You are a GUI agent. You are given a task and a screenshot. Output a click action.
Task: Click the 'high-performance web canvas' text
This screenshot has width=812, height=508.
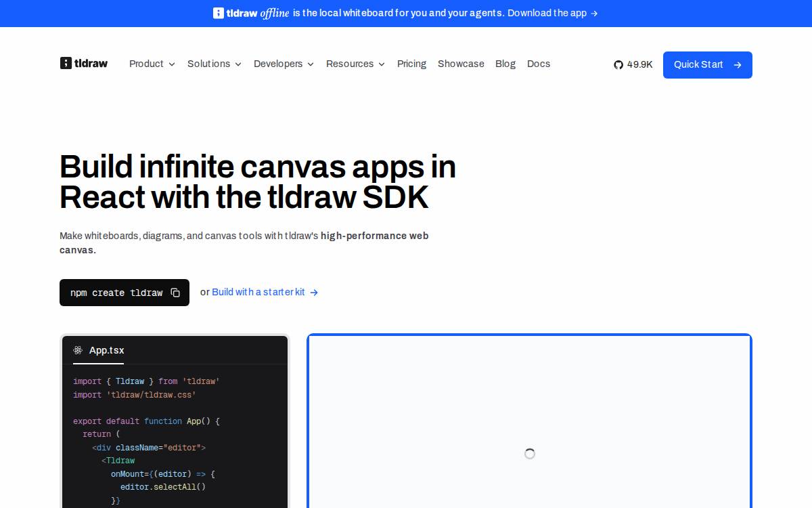[244, 242]
